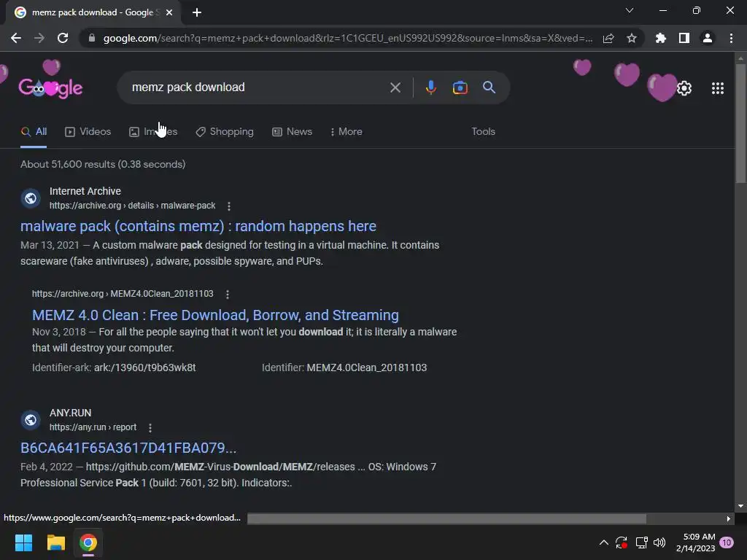
Task: Click the ANY.RUN site name
Action: pyautogui.click(x=71, y=413)
